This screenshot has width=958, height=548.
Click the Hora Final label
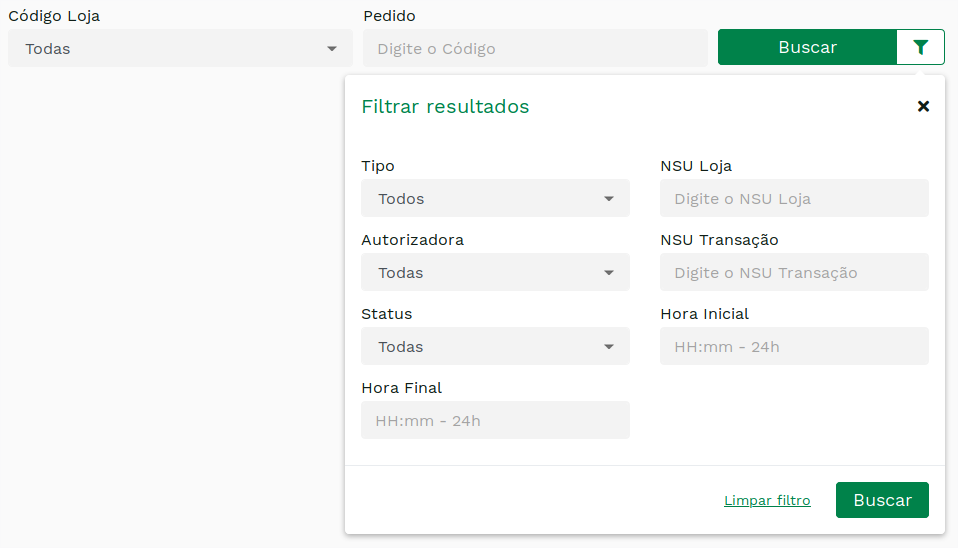pyautogui.click(x=401, y=388)
